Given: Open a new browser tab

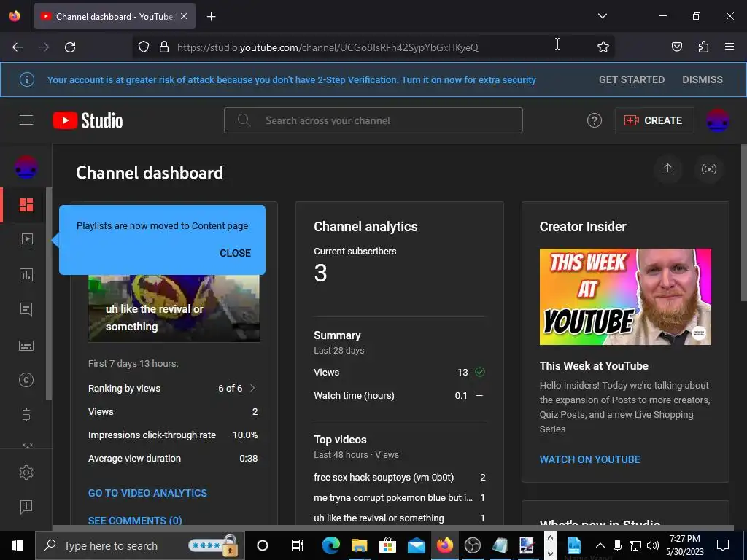Looking at the screenshot, I should (211, 16).
